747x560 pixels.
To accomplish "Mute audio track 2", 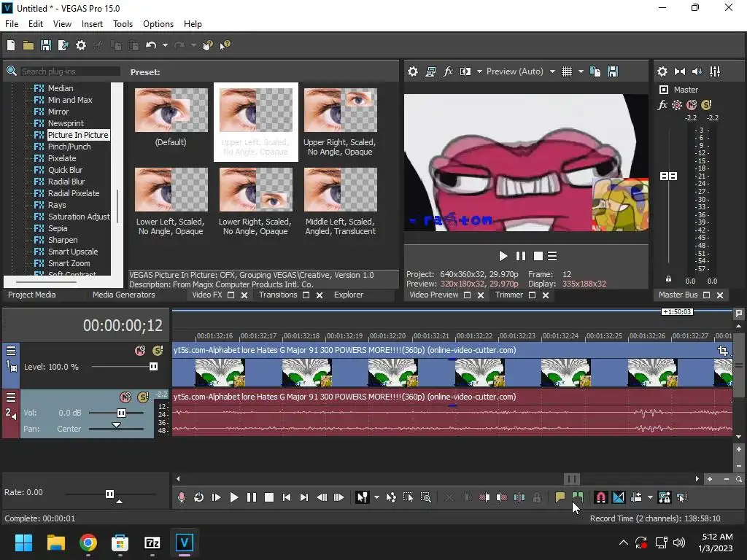I will (x=125, y=397).
